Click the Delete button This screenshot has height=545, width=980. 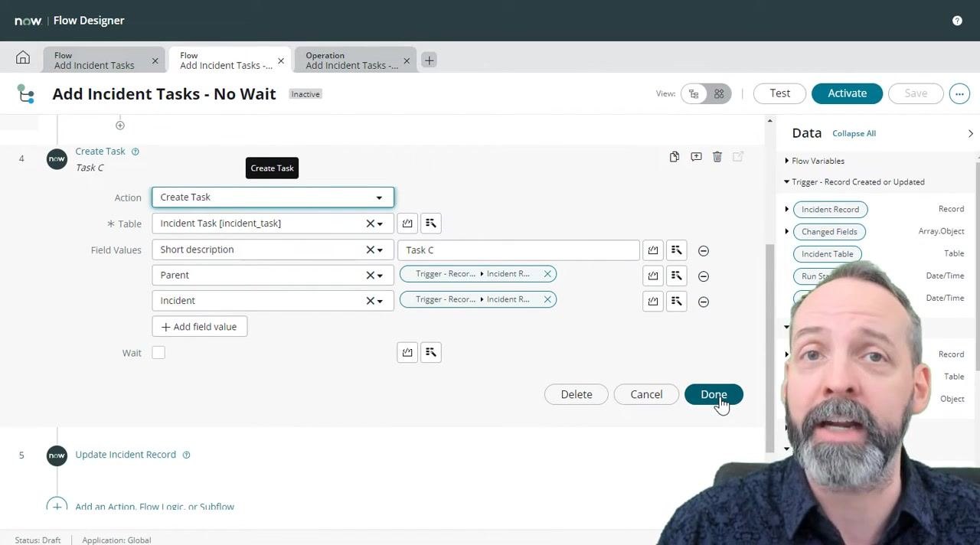pyautogui.click(x=577, y=394)
